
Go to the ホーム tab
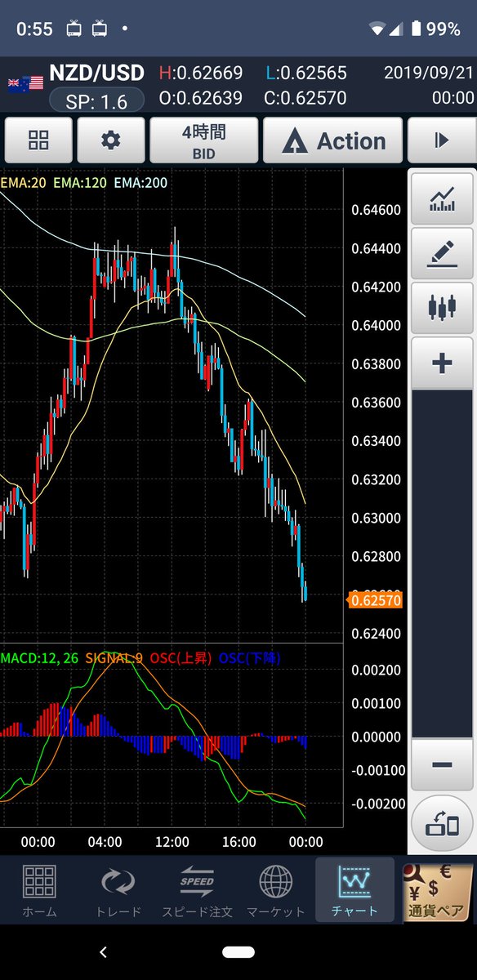[x=39, y=890]
